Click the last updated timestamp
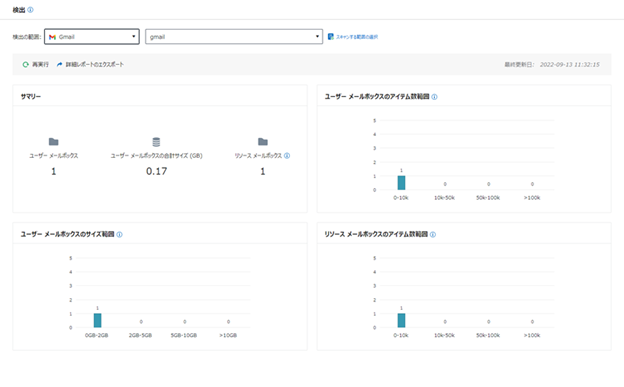 pos(569,64)
